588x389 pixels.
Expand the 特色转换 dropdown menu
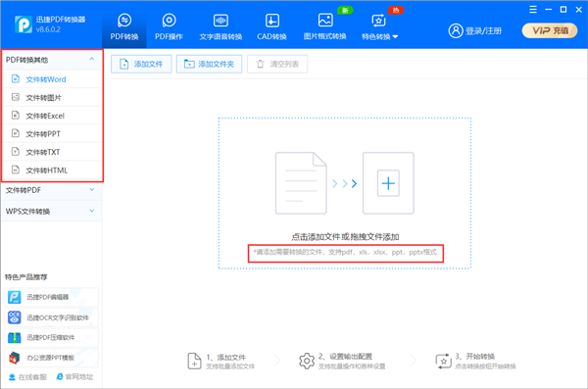point(379,26)
